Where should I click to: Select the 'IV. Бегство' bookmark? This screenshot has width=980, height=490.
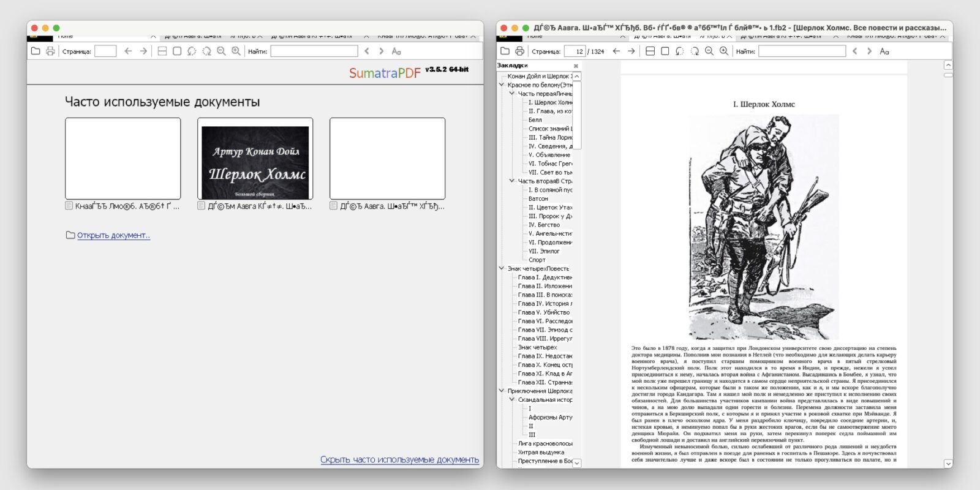(x=544, y=225)
